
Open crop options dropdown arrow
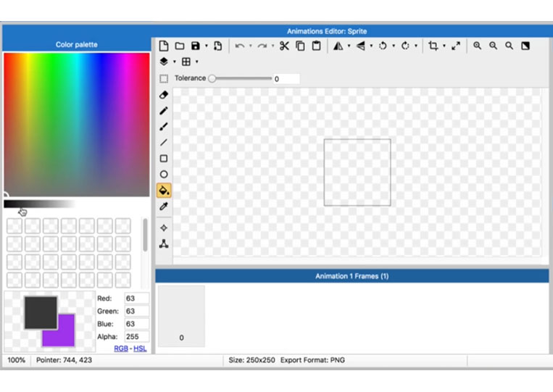[444, 46]
